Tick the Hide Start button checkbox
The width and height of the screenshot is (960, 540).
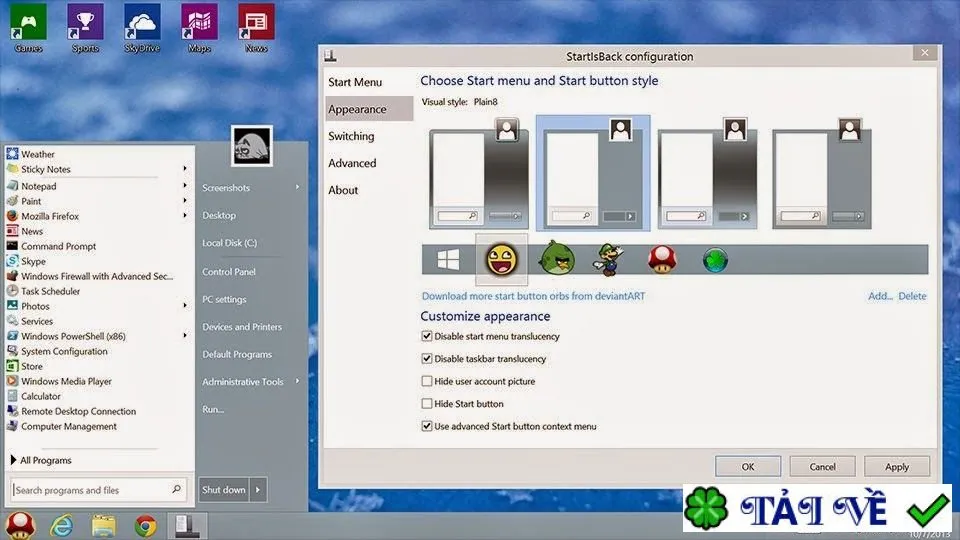click(x=427, y=403)
